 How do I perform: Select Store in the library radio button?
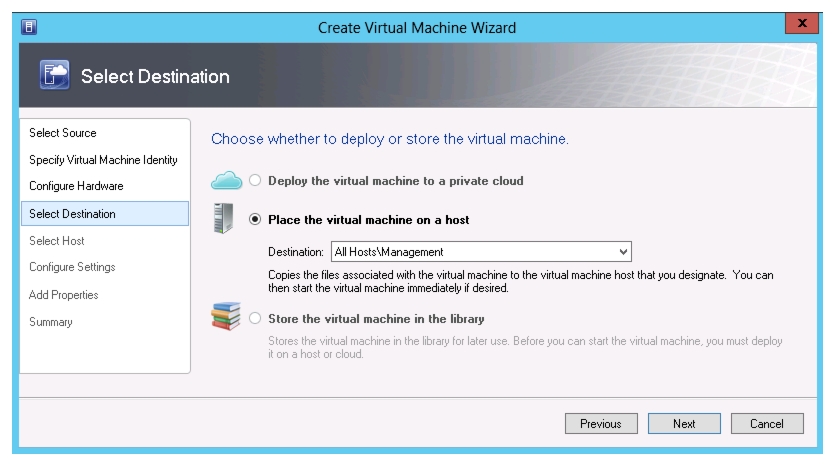click(255, 318)
